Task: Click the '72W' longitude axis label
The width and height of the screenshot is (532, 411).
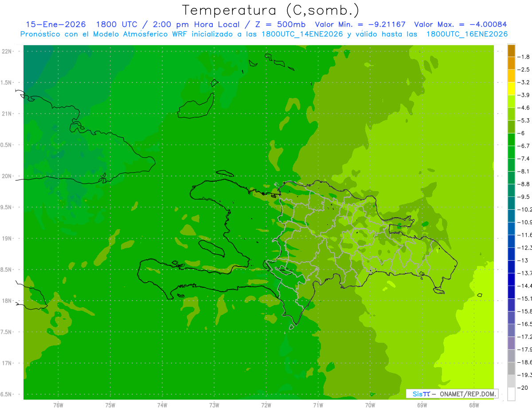Action: (x=266, y=405)
